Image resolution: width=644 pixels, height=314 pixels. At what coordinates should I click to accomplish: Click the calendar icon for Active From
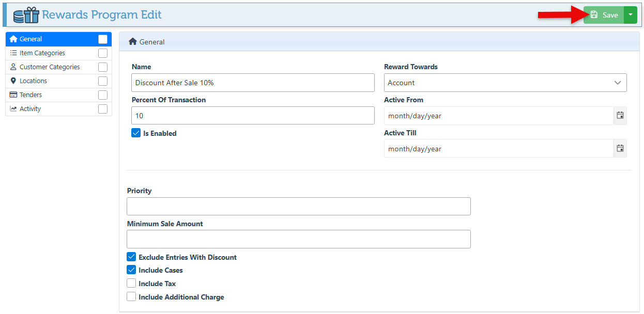(x=620, y=116)
